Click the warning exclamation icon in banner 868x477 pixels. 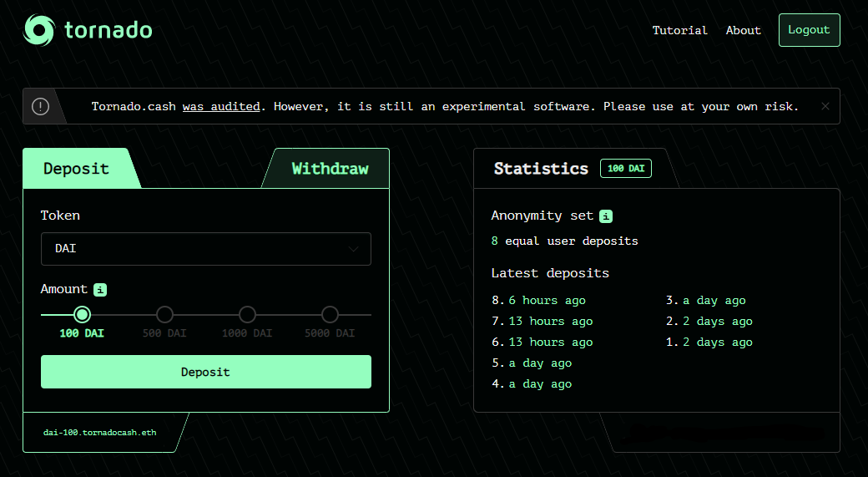point(40,106)
